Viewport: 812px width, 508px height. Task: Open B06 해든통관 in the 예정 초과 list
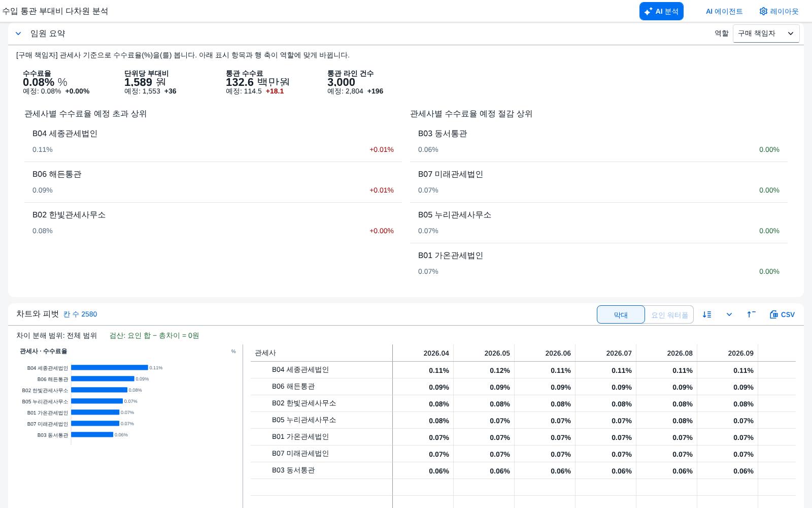(213, 182)
